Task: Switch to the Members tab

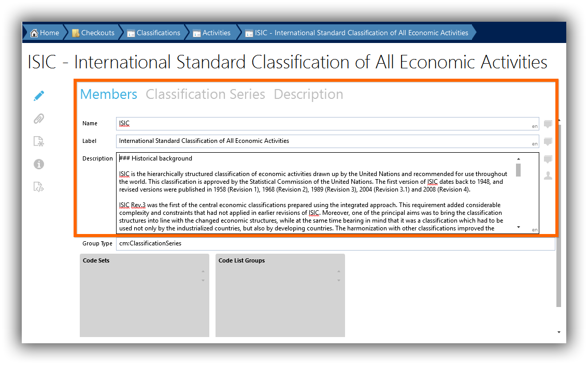Action: (108, 94)
